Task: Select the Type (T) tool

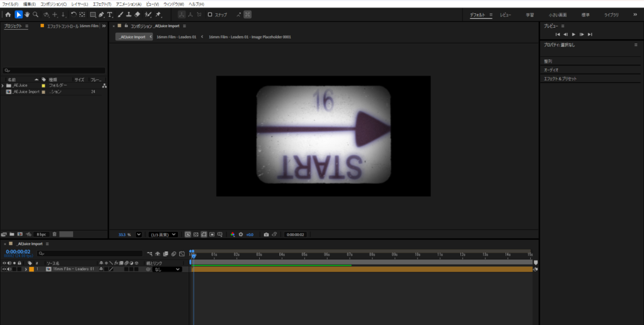Action: point(110,14)
